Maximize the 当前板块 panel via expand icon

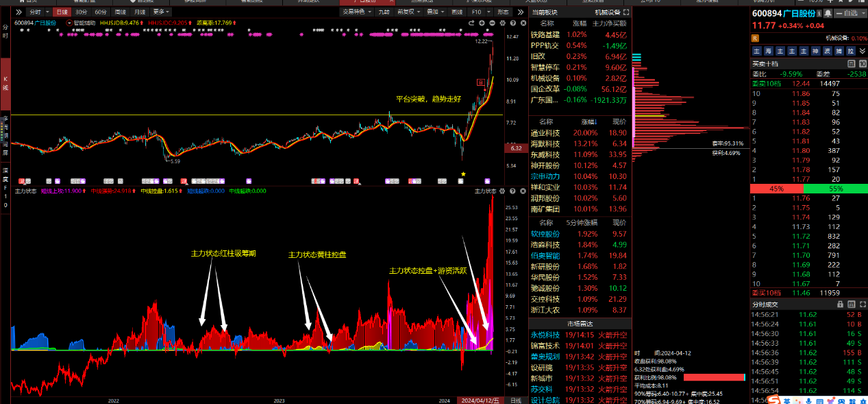pyautogui.click(x=626, y=12)
